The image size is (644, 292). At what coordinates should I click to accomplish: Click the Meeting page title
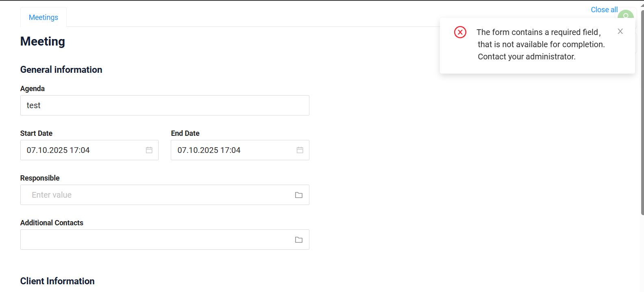43,41
